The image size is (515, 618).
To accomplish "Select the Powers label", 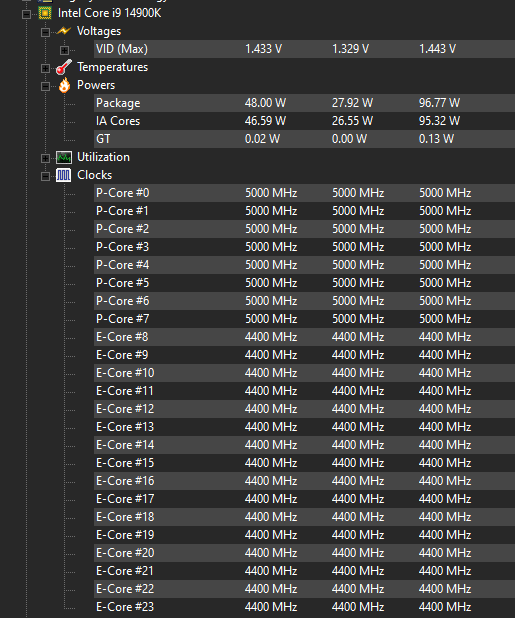I will click(96, 85).
